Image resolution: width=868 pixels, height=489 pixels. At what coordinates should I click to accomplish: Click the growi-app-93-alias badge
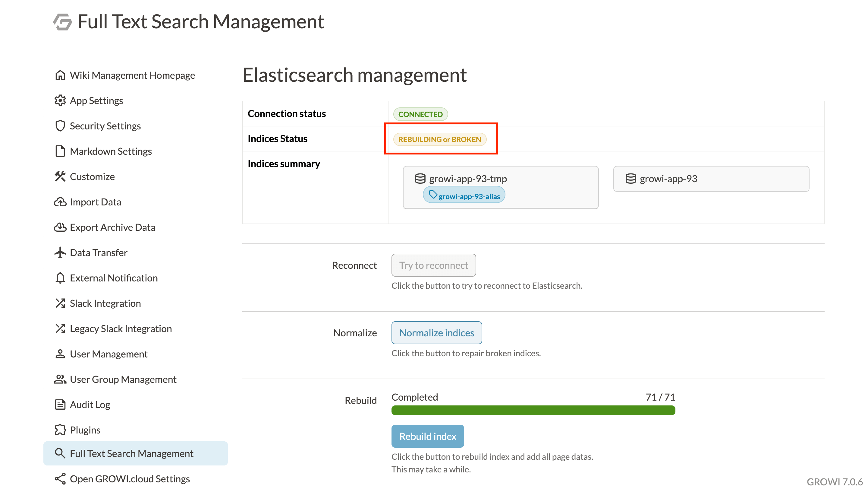(464, 195)
